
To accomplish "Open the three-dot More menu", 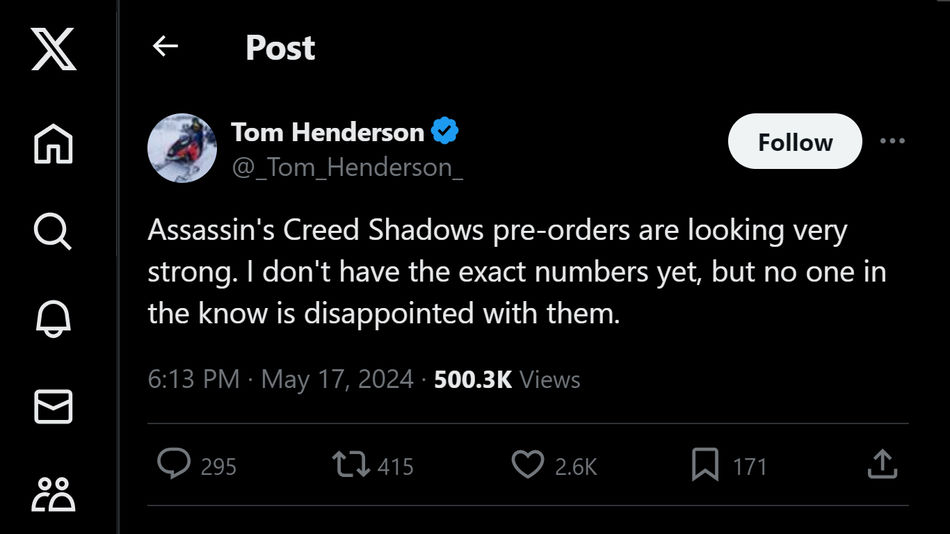I will click(x=892, y=141).
